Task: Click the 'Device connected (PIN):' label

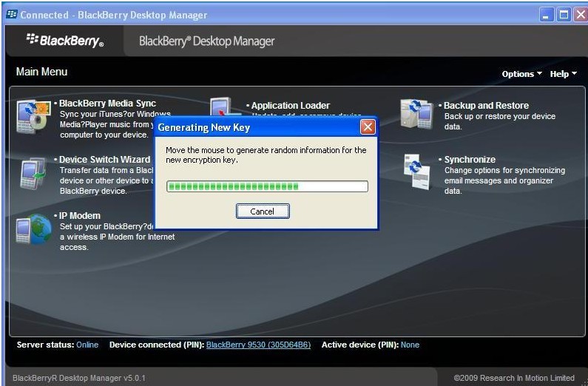Action: [x=157, y=345]
